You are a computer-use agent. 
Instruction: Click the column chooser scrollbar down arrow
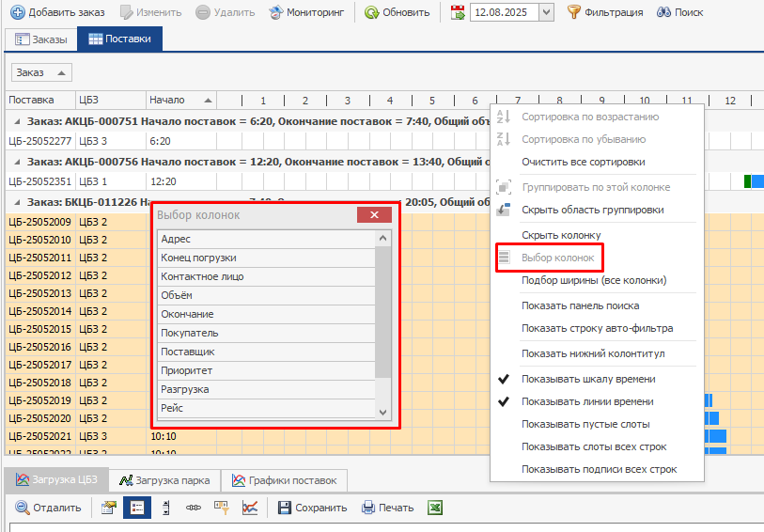tap(382, 412)
